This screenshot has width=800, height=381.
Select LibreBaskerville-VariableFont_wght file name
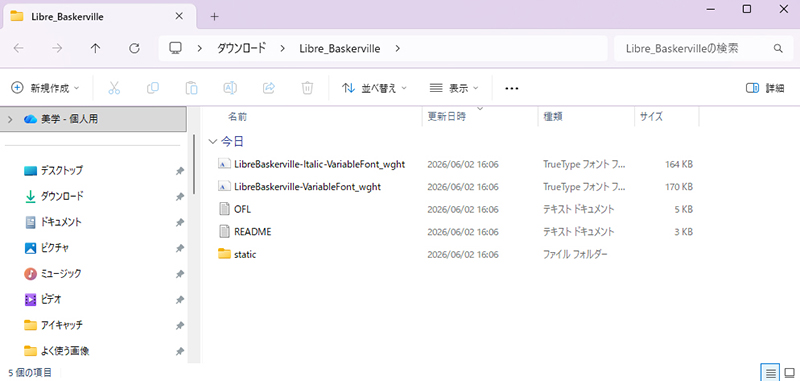pos(307,187)
